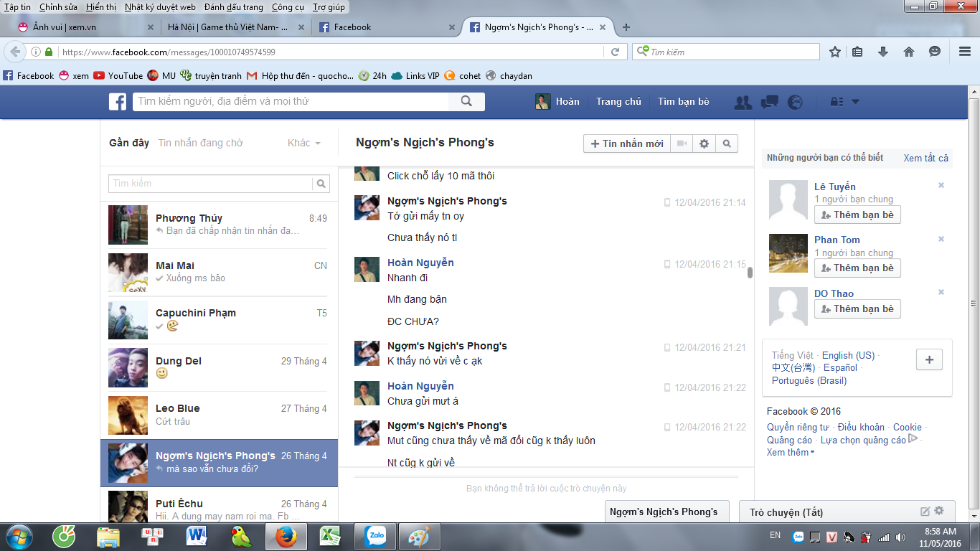Go to Trang chủ in header
The image size is (980, 551).
tap(618, 102)
